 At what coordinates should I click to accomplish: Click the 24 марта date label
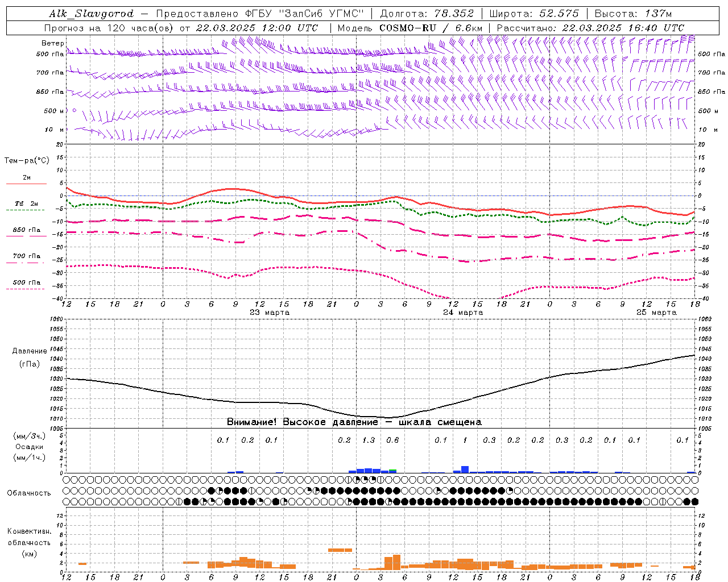(x=463, y=313)
